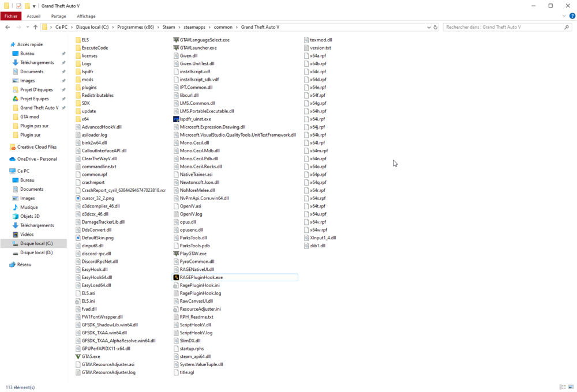
Task: Expand the chevron after common in path
Action: coord(237,27)
